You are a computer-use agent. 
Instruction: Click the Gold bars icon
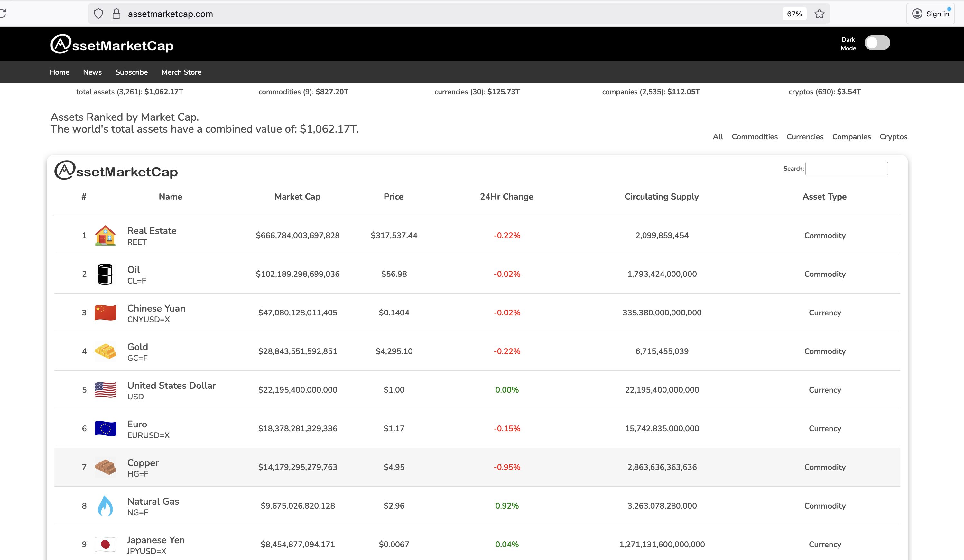[105, 351]
